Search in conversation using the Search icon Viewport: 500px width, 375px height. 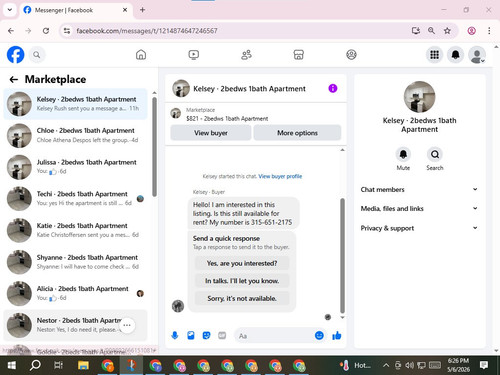pos(435,154)
